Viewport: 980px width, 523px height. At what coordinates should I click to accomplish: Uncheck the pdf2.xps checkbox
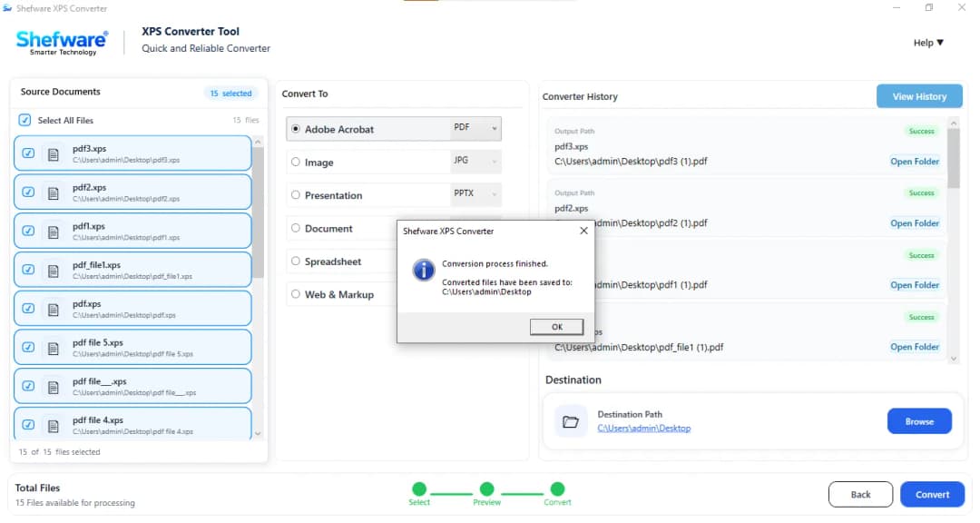(x=28, y=192)
